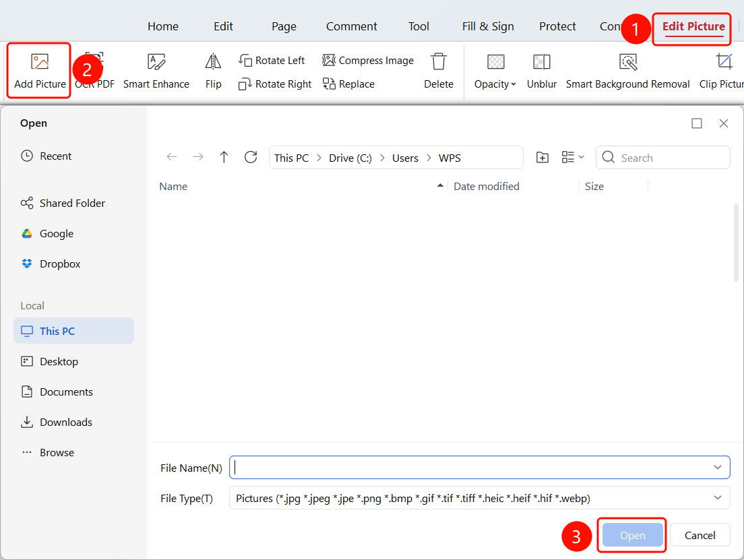
Task: Switch to the Comment tab
Action: (351, 26)
